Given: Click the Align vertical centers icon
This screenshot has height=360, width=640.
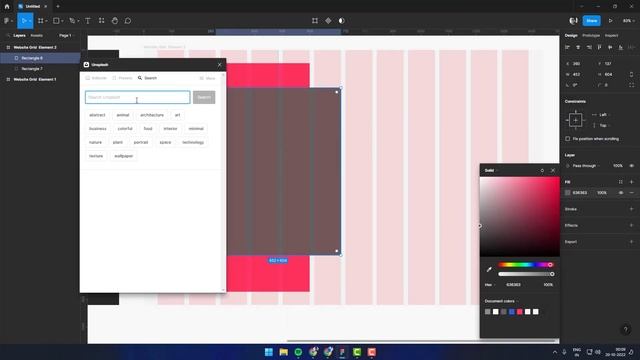Looking at the screenshot, I should point(610,47).
